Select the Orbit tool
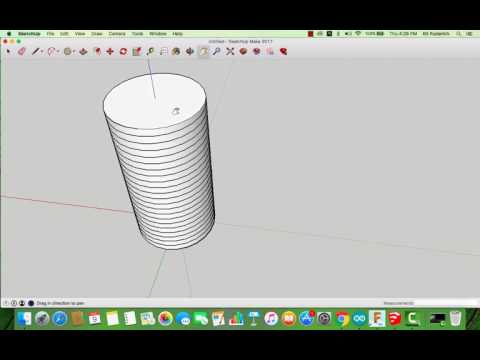This screenshot has height=360, width=480. pos(190,51)
